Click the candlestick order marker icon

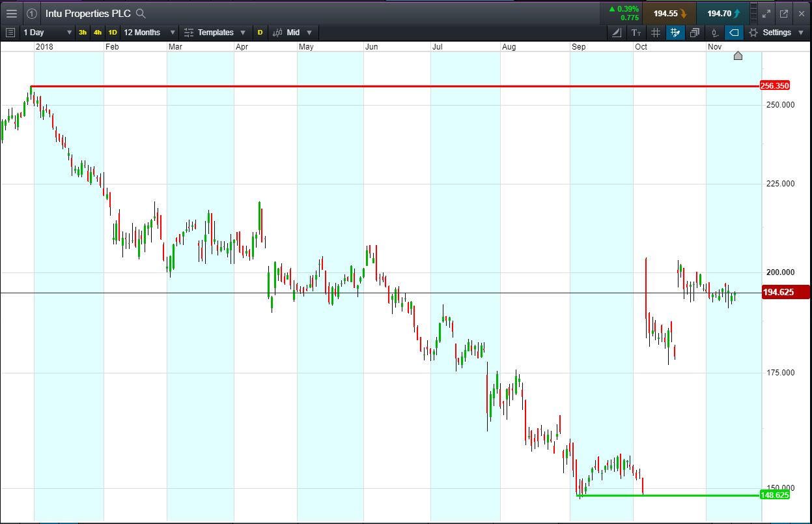(x=714, y=32)
